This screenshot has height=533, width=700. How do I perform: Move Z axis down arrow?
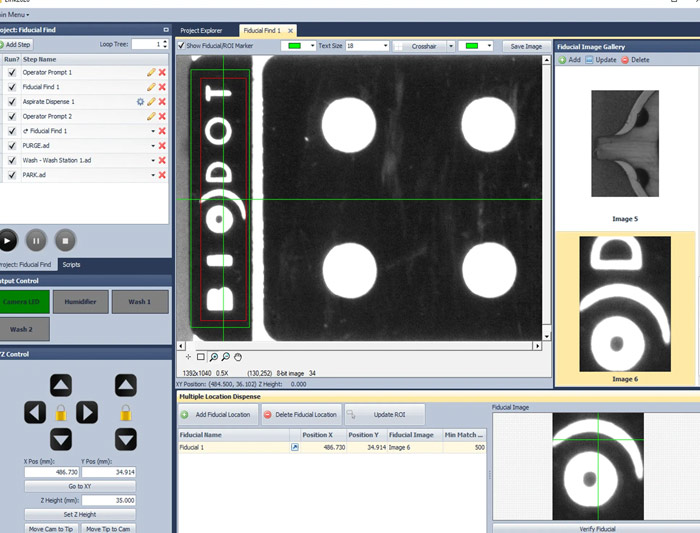pyautogui.click(x=126, y=439)
